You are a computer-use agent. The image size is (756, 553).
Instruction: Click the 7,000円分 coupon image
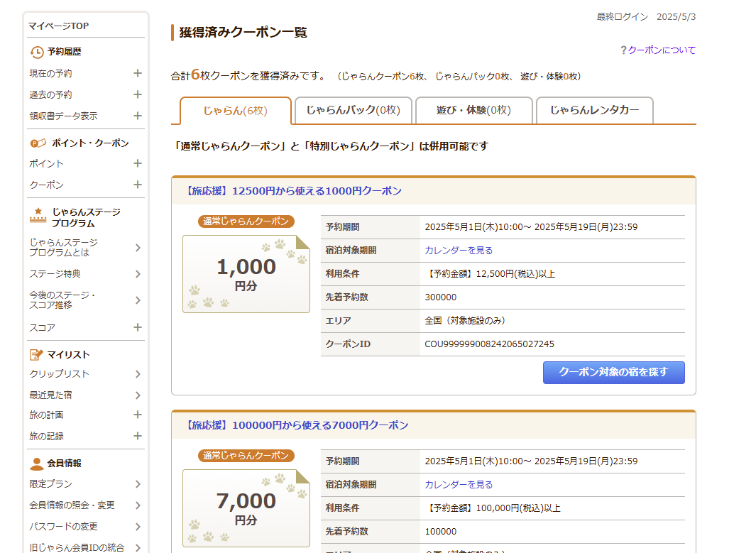pyautogui.click(x=246, y=508)
